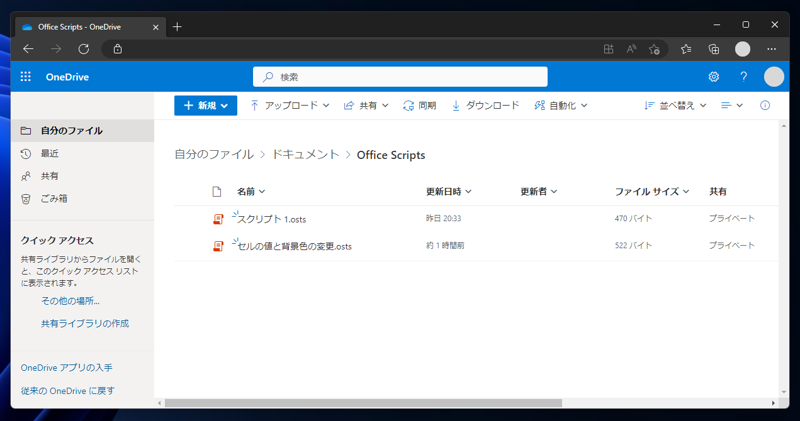The width and height of the screenshot is (800, 421).
Task: Open 更新日時 column dropdown
Action: (448, 191)
